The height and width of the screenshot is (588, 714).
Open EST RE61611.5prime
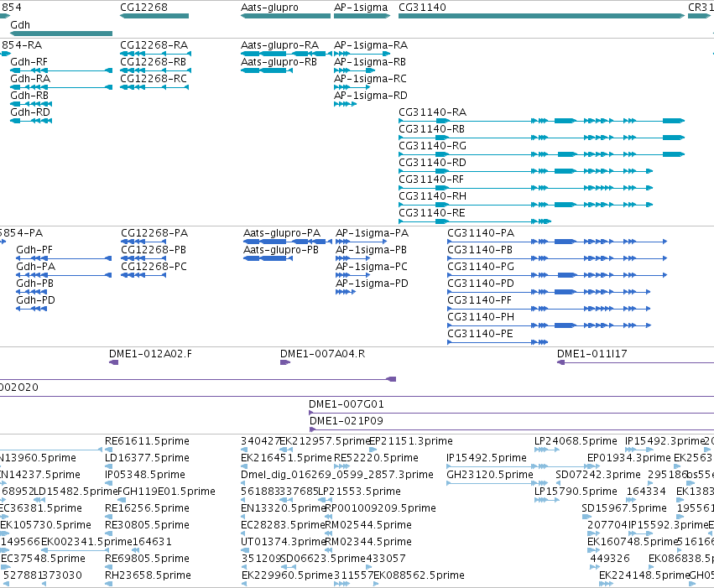point(147,441)
